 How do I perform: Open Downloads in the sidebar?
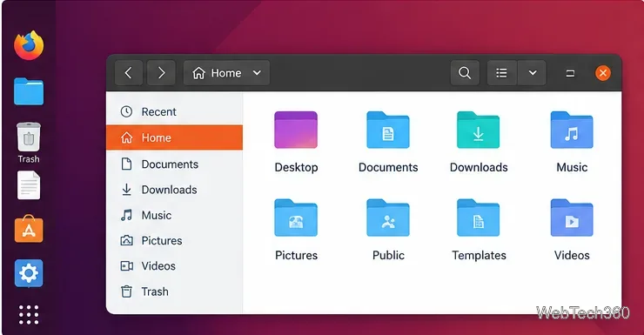click(x=175, y=190)
